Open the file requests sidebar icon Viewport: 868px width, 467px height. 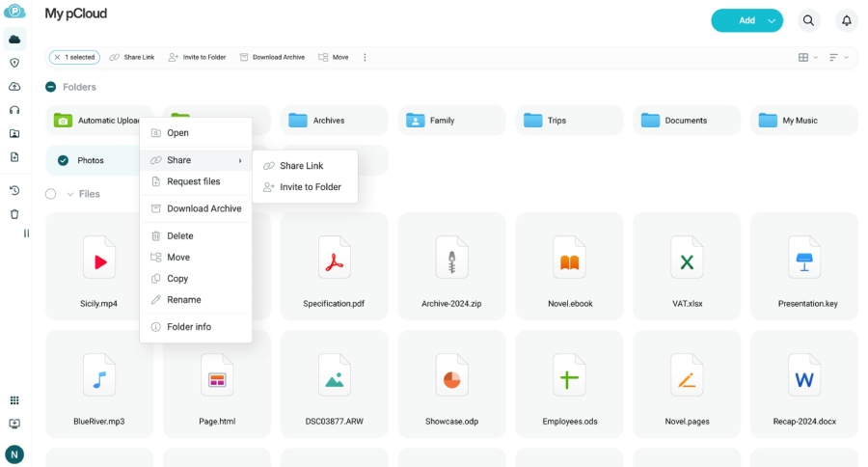[x=14, y=157]
